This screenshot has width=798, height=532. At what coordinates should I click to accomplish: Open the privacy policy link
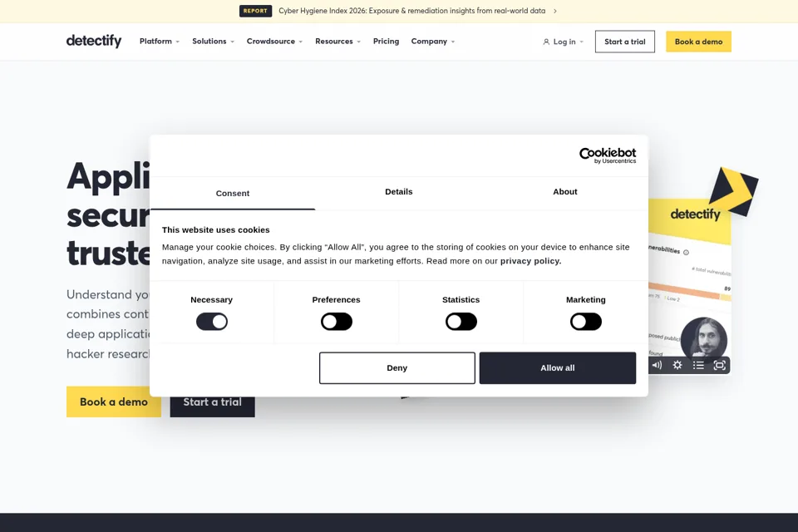tap(530, 261)
